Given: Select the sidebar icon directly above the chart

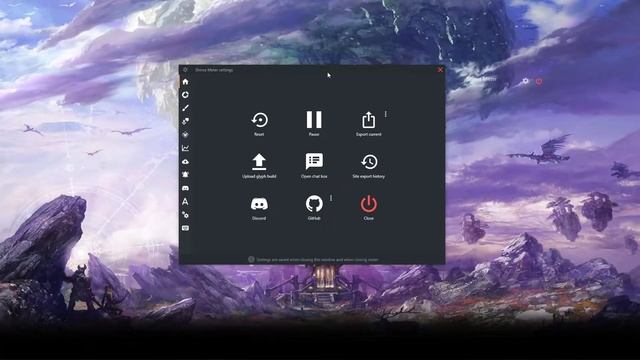Looking at the screenshot, I should coord(185,134).
